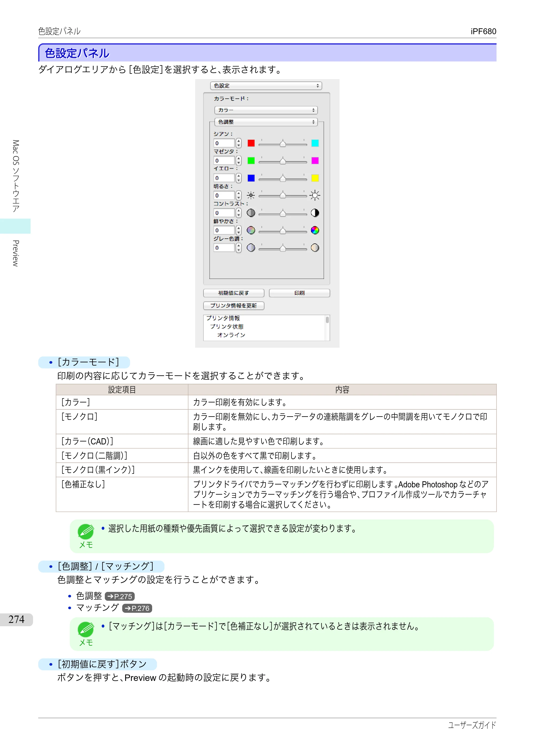Click the green swatch in the Magenta row
The image size is (535, 756).
[x=251, y=160]
